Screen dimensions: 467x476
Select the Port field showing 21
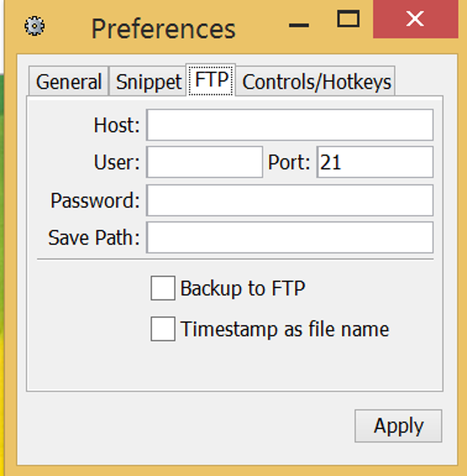(375, 162)
